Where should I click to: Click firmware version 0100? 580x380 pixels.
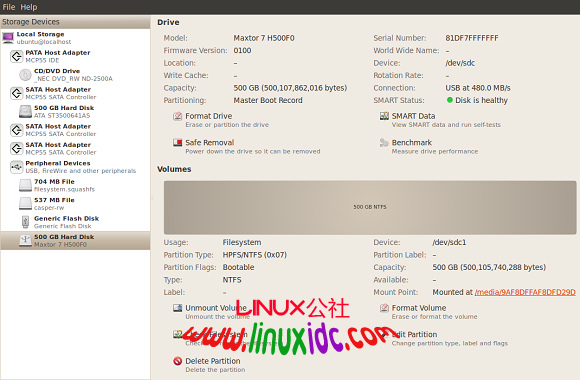242,50
